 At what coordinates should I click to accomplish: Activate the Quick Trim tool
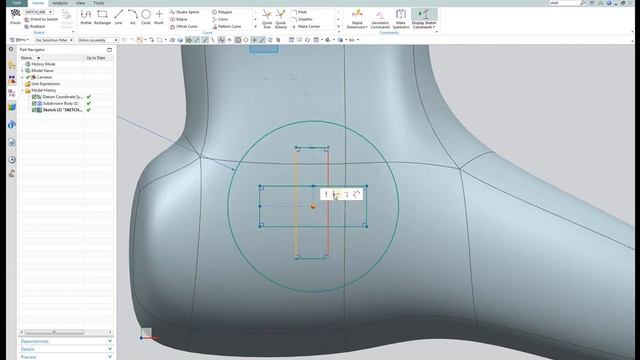pos(267,18)
